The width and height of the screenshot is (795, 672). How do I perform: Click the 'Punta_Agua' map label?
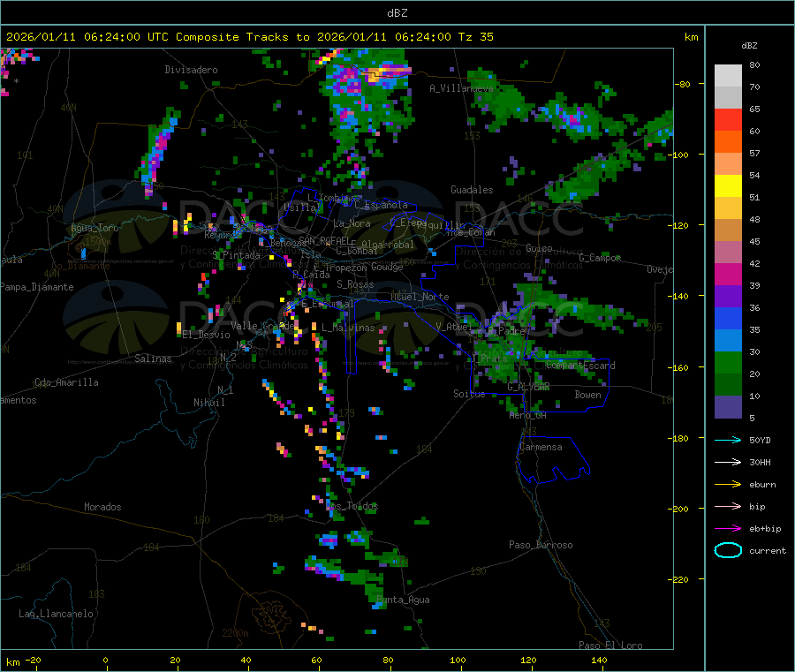[x=403, y=600]
